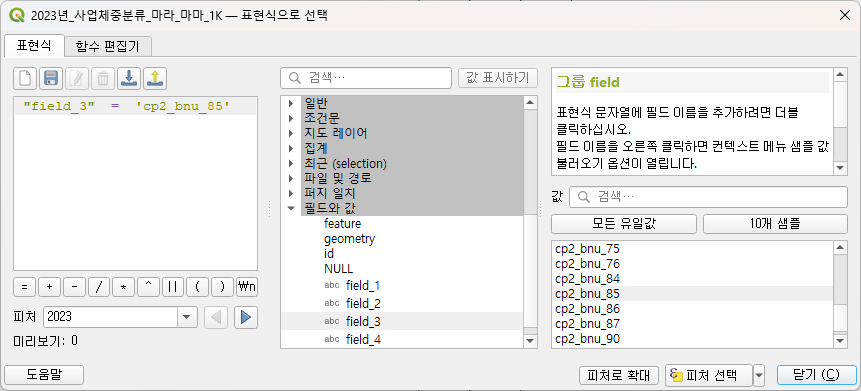Expand the 조건문 function group
This screenshot has height=391, width=861.
point(291,118)
